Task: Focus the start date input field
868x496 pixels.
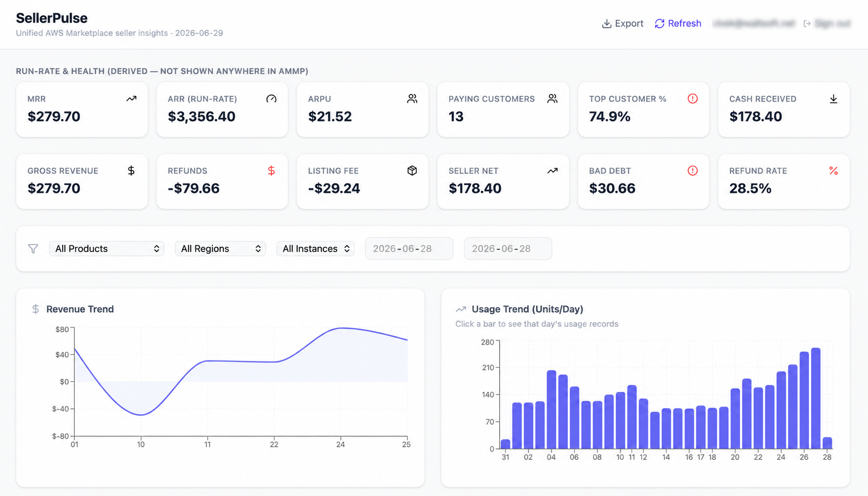Action: point(409,249)
